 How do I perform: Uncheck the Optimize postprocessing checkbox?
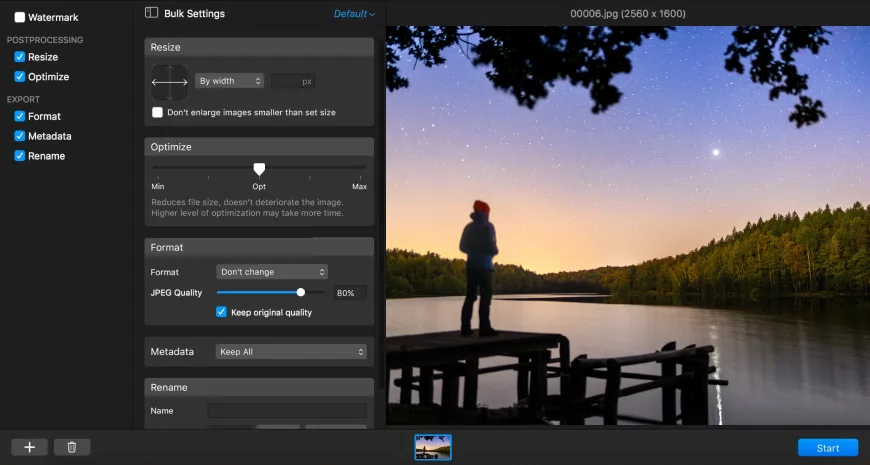tap(19, 77)
